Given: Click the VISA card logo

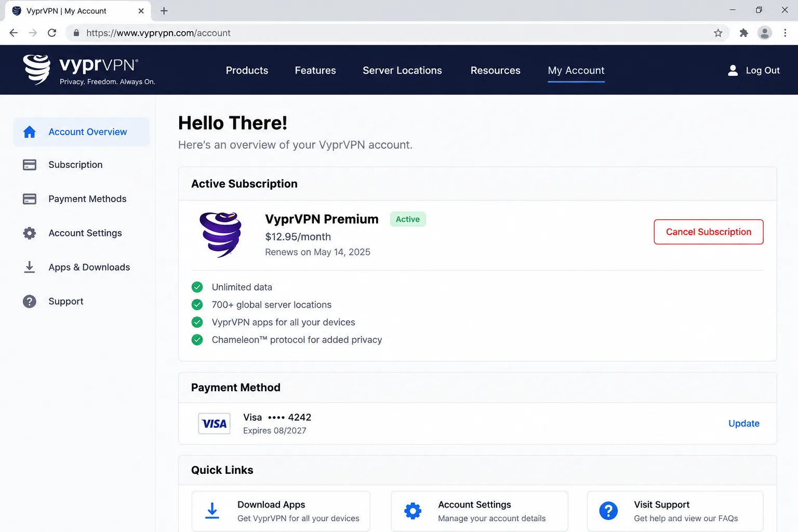Looking at the screenshot, I should (215, 423).
